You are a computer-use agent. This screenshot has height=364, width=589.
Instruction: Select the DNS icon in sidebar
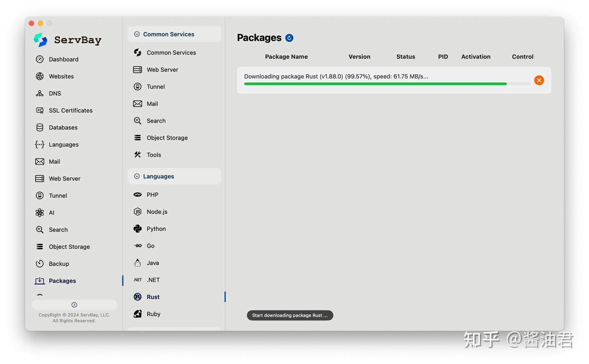point(40,94)
